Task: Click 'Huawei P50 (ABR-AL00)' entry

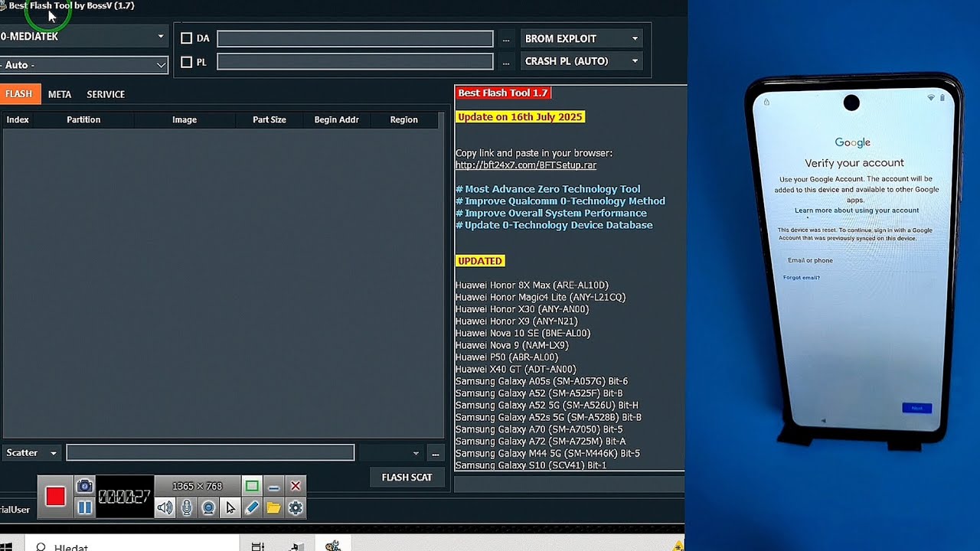Action: click(507, 357)
